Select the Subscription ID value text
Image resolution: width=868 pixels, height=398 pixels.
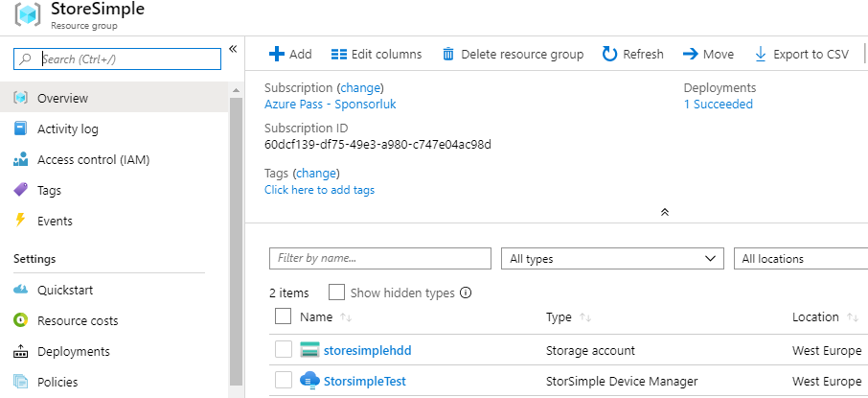tap(377, 145)
